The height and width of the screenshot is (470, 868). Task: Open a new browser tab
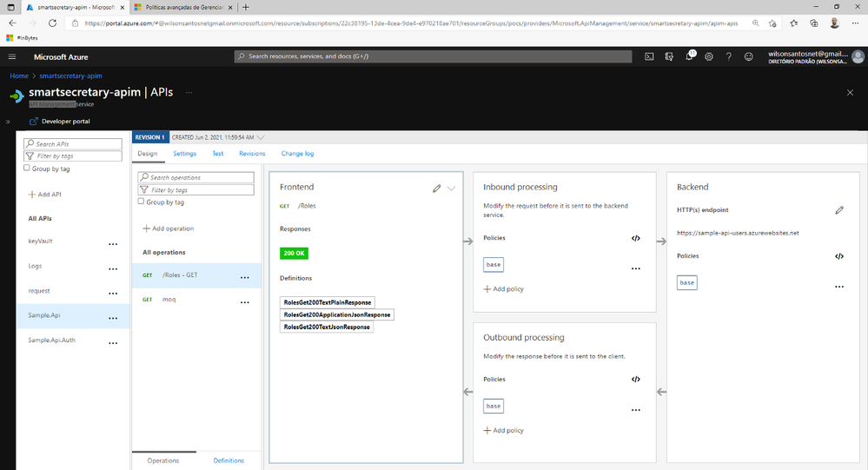point(246,7)
